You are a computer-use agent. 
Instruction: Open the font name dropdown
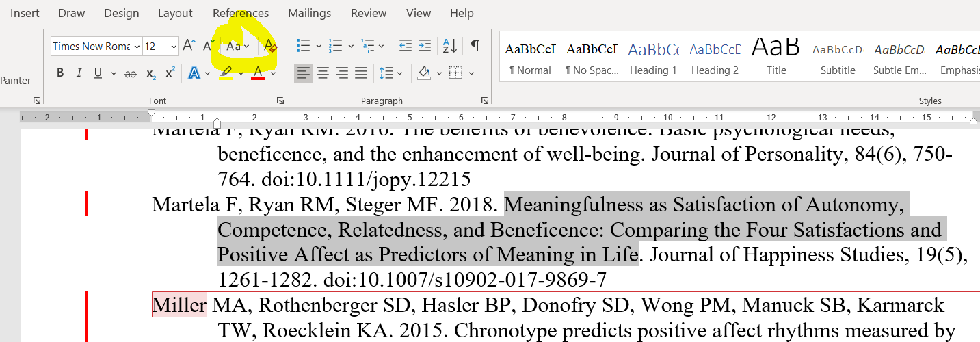pos(137,47)
